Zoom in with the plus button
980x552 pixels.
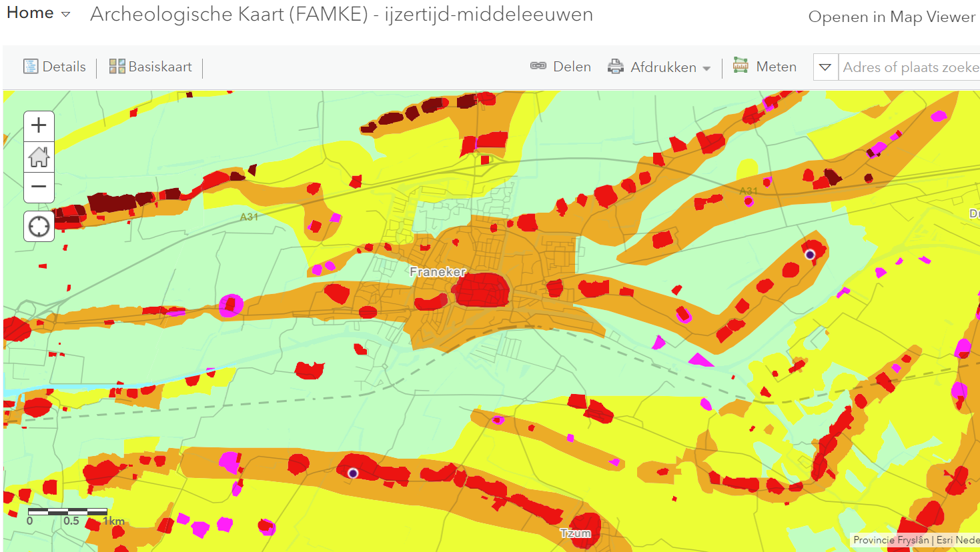pyautogui.click(x=39, y=125)
